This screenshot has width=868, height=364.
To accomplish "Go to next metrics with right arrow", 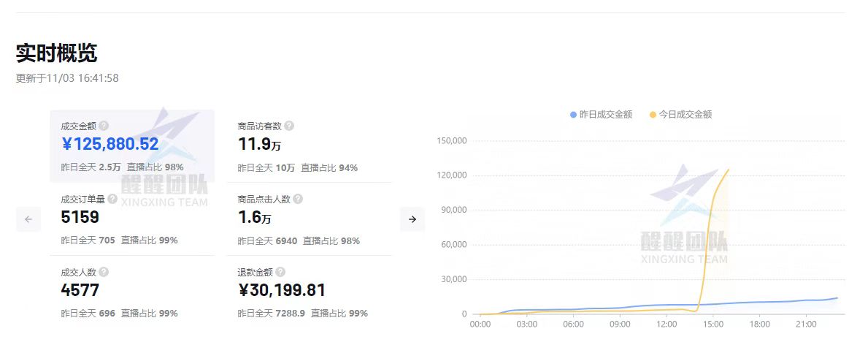I will tap(412, 219).
